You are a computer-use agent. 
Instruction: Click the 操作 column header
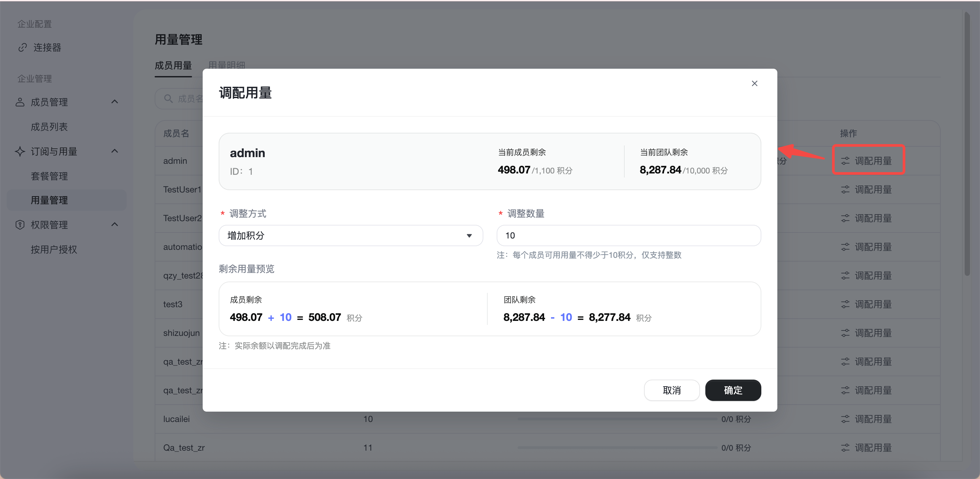[848, 133]
